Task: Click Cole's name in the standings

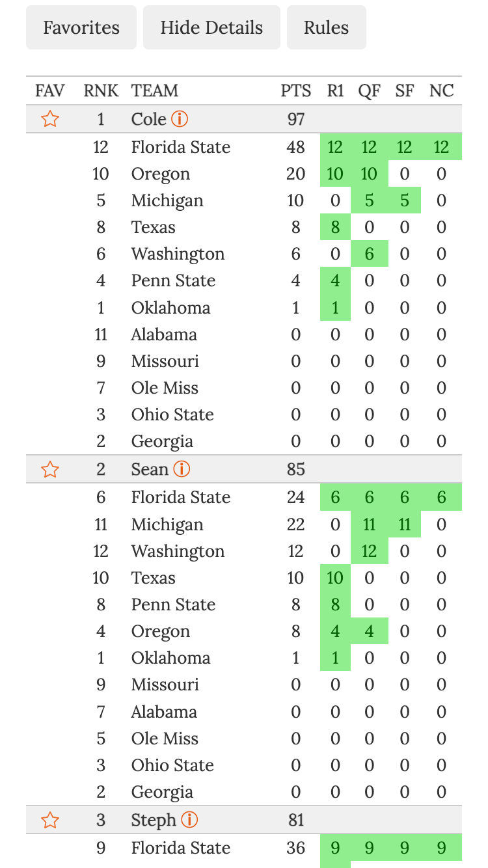Action: tap(149, 119)
